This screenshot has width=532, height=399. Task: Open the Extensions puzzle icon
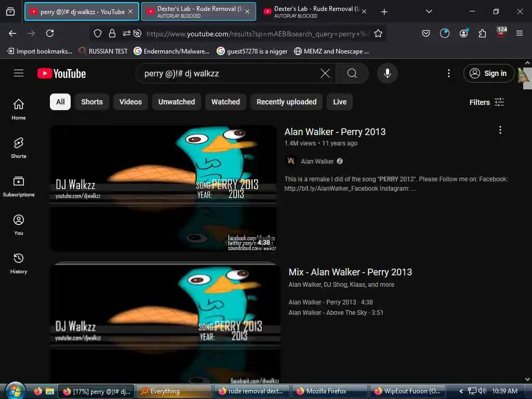pos(482,33)
